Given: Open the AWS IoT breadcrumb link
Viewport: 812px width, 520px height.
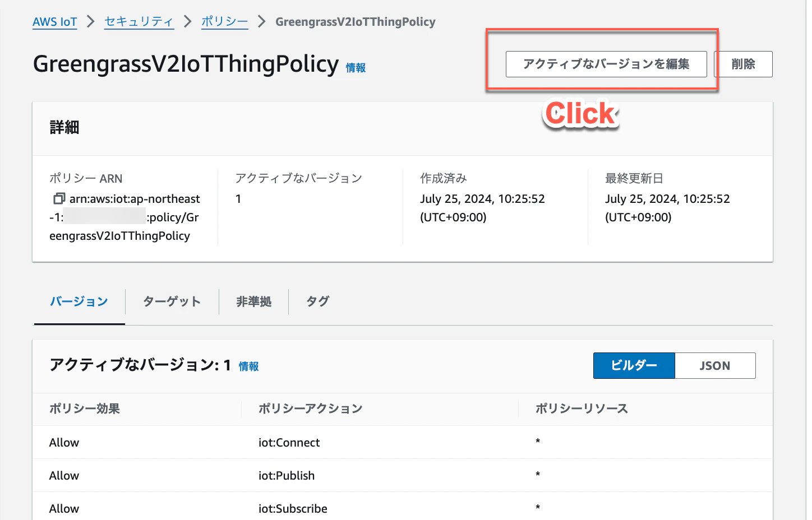Looking at the screenshot, I should coord(55,22).
